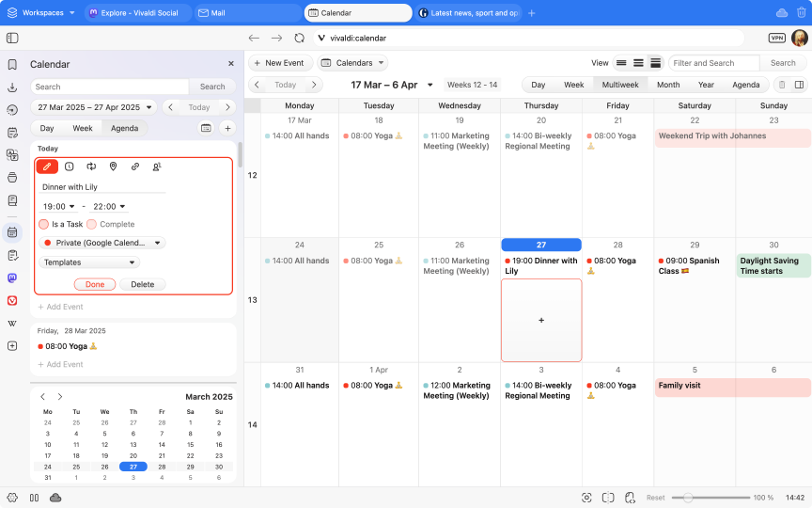This screenshot has width=812, height=508.
Task: Toggle the Complete checkbox
Action: (92, 225)
